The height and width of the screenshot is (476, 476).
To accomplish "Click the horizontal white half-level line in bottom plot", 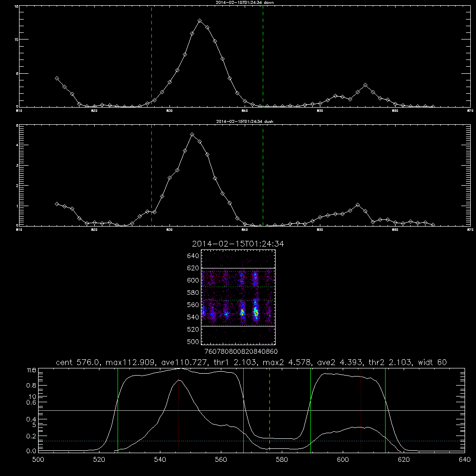I will tap(252, 410).
